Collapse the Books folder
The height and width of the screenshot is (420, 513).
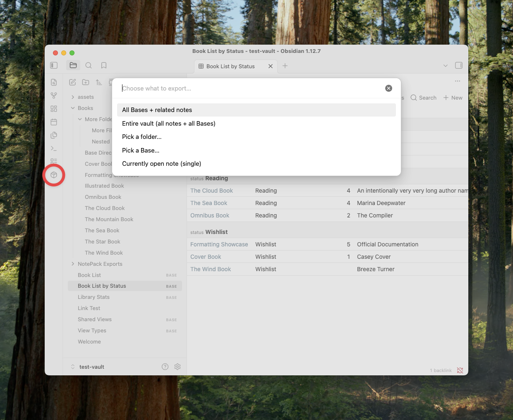click(x=73, y=108)
